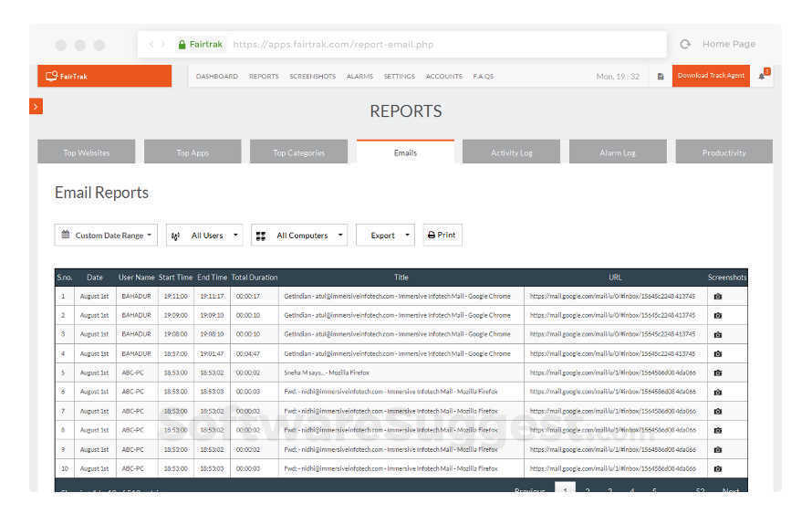
Task: Open screenshot camera icon for row 2
Action: coord(718,316)
